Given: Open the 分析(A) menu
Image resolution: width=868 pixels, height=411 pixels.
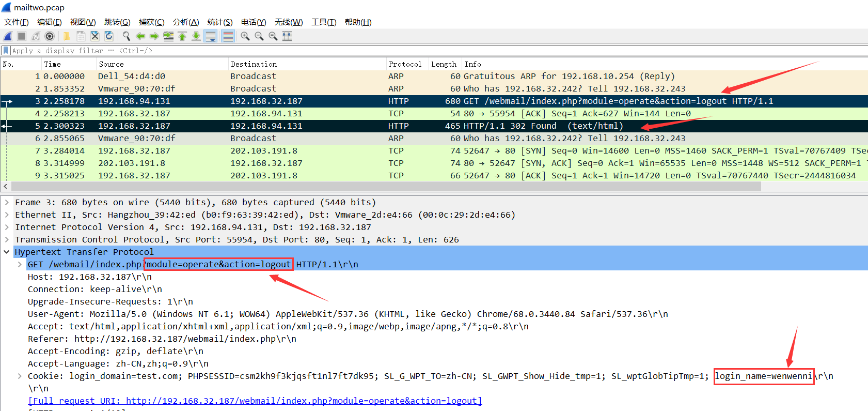Looking at the screenshot, I should tap(186, 22).
